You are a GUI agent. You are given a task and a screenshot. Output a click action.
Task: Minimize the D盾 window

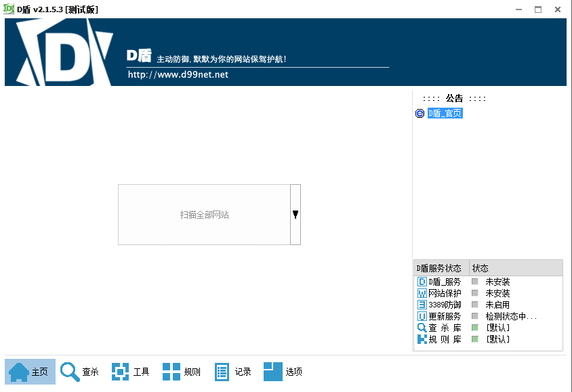click(518, 9)
